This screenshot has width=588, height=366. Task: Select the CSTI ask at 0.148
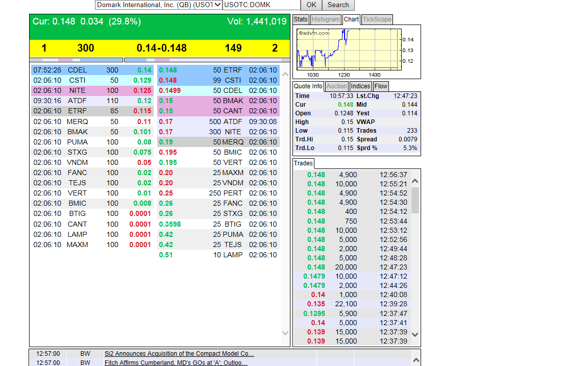pos(218,80)
